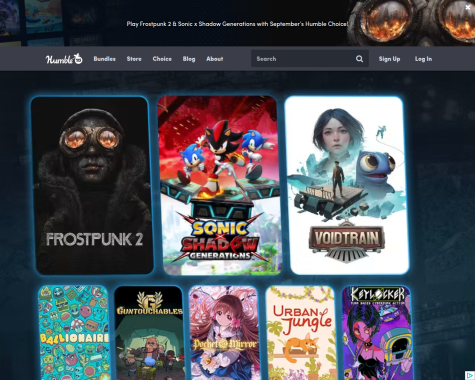Open the Bundles menu
This screenshot has width=475, height=380.
point(105,59)
